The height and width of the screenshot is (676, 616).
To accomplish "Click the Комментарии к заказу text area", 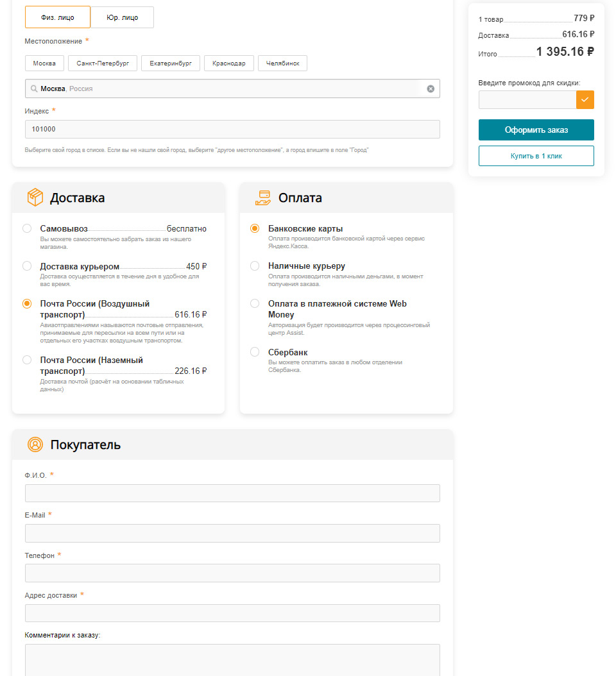I will [232, 661].
